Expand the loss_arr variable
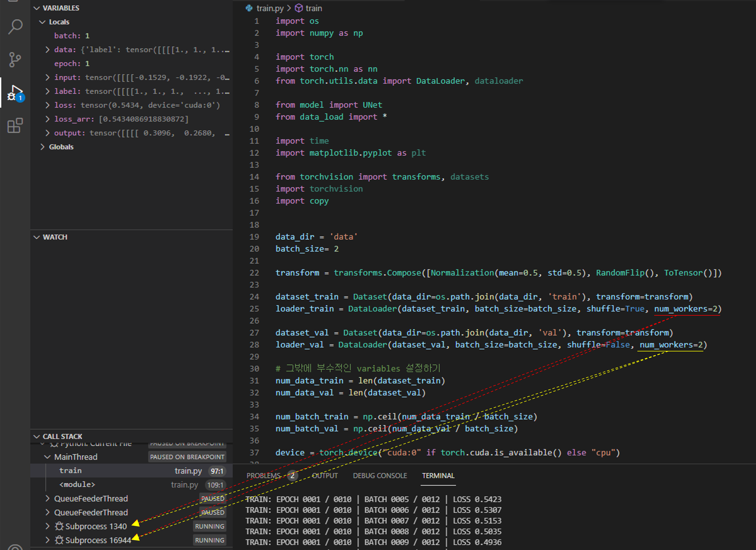This screenshot has height=550, width=756. point(47,119)
